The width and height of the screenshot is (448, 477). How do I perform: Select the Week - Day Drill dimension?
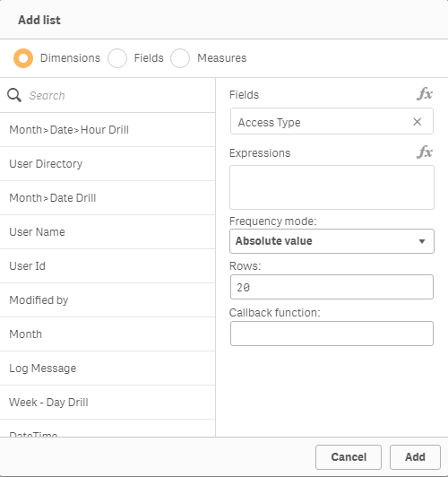(x=108, y=403)
